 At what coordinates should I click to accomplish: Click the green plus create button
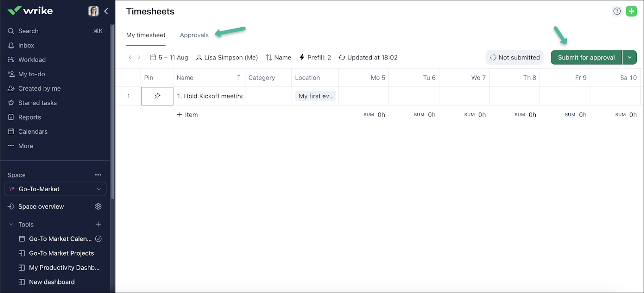pyautogui.click(x=632, y=11)
